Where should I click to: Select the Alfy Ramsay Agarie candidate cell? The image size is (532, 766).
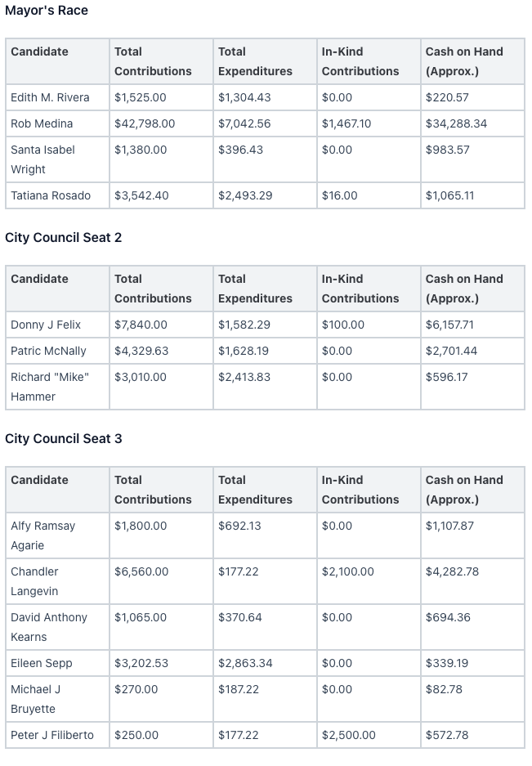pyautogui.click(x=42, y=535)
